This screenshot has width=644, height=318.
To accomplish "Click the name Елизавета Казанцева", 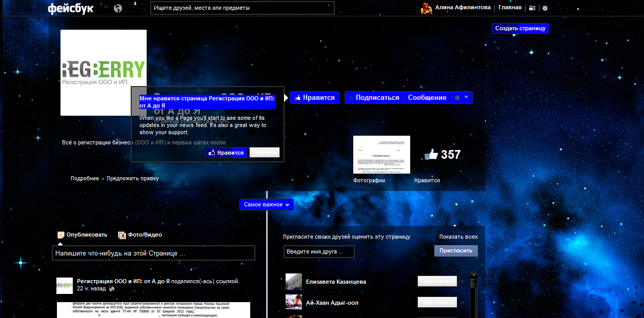I will (336, 282).
